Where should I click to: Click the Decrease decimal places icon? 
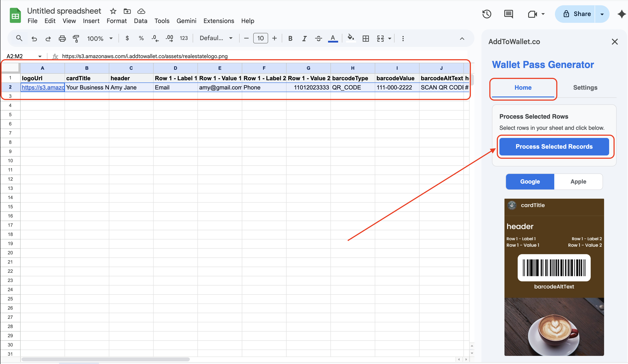coord(155,38)
